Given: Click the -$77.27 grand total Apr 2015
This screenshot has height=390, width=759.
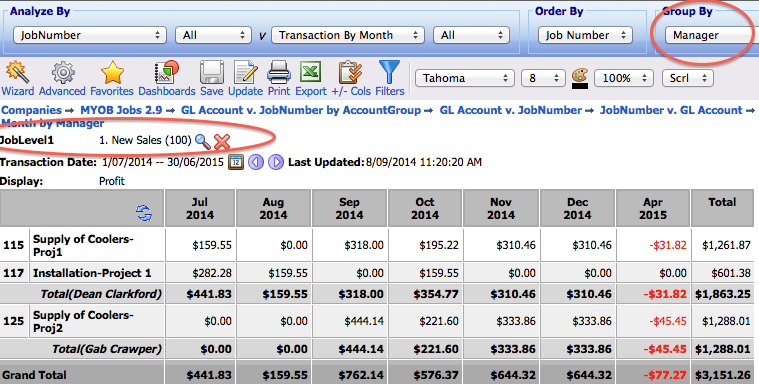Looking at the screenshot, I should click(665, 375).
